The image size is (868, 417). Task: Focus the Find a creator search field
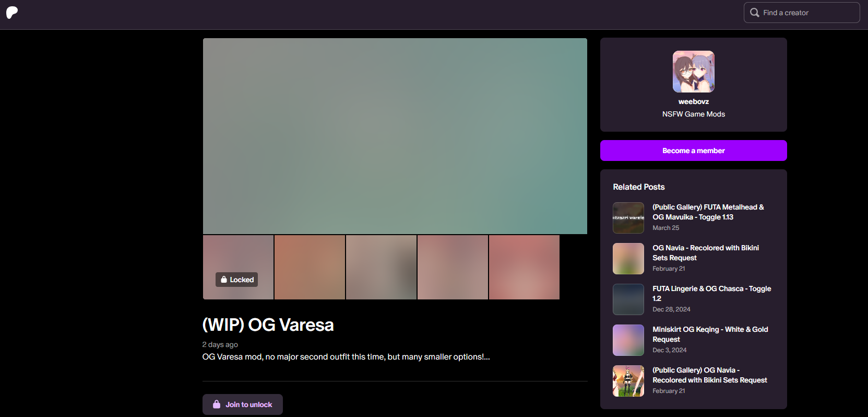(x=802, y=13)
